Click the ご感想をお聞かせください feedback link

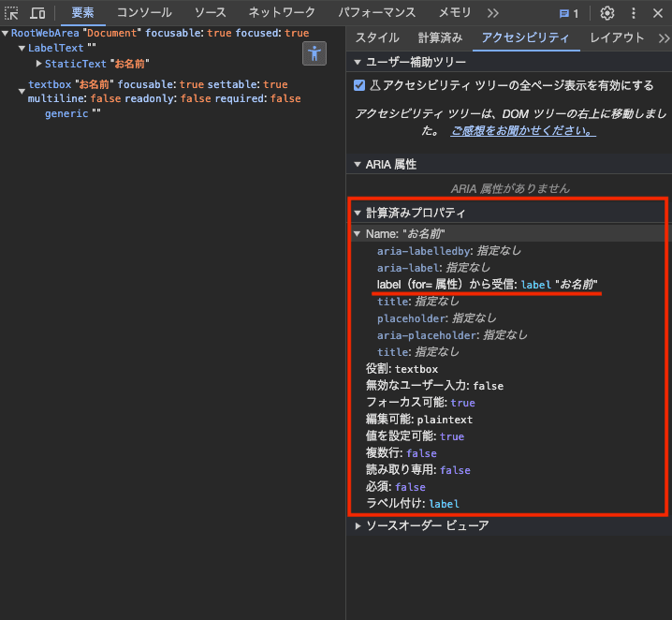coord(522,131)
